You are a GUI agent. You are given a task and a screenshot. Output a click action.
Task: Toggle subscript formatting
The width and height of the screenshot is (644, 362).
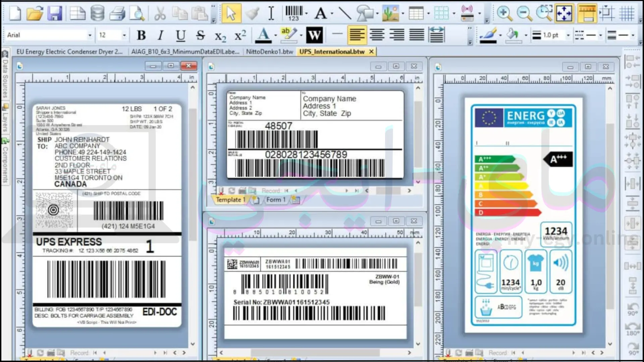pyautogui.click(x=220, y=36)
